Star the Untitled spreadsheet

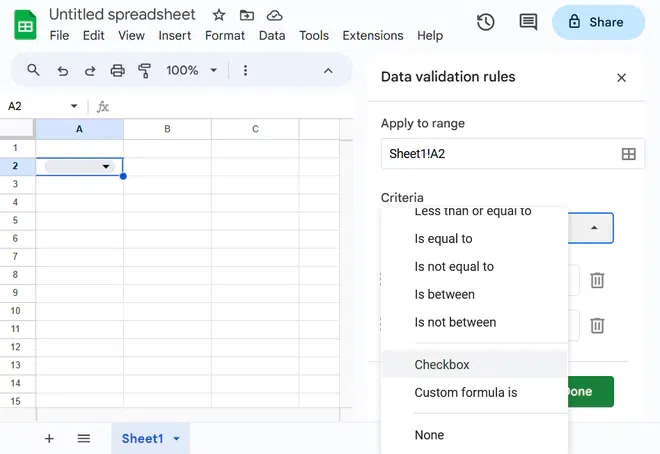point(218,16)
